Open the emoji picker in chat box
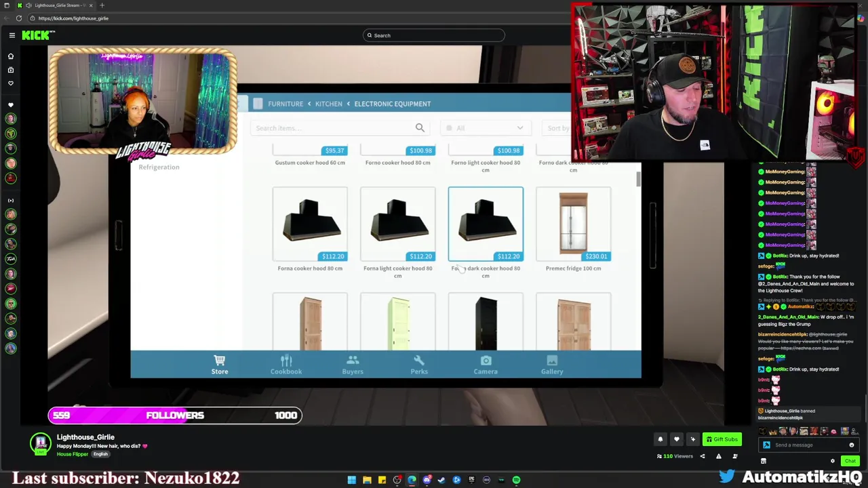The image size is (868, 488). [851, 445]
